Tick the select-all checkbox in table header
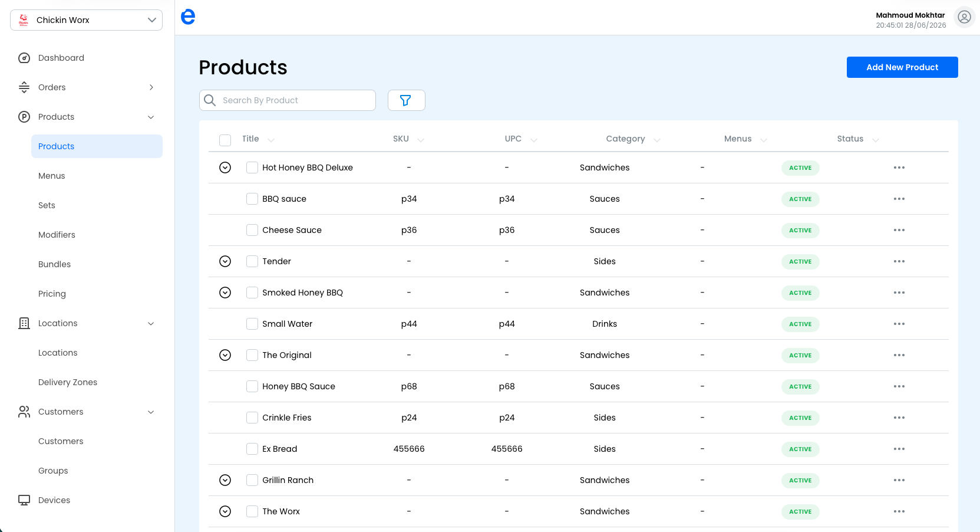This screenshot has width=980, height=532. click(225, 140)
